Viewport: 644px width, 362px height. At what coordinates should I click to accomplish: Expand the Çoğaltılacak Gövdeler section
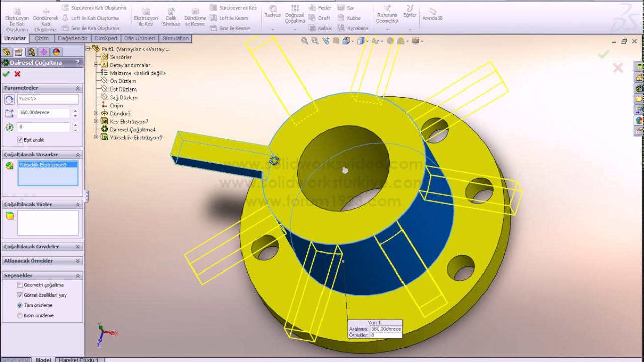(78, 247)
